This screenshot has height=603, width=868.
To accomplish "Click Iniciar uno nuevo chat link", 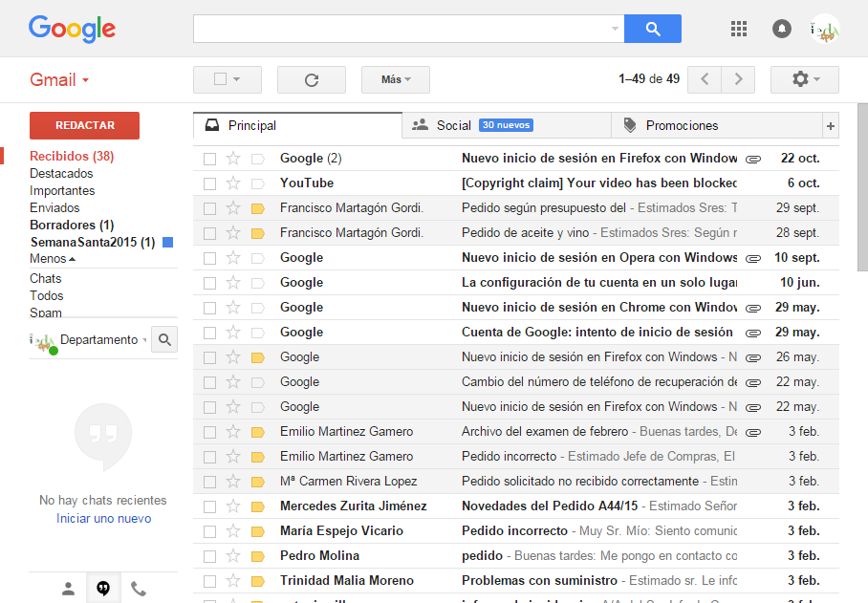I will click(103, 519).
